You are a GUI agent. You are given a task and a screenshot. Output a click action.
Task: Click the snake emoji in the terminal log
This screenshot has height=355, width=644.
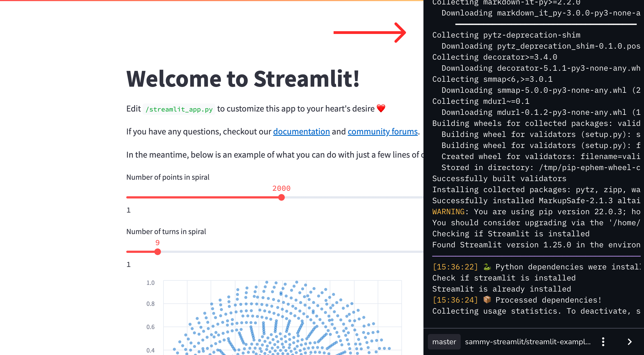click(486, 267)
